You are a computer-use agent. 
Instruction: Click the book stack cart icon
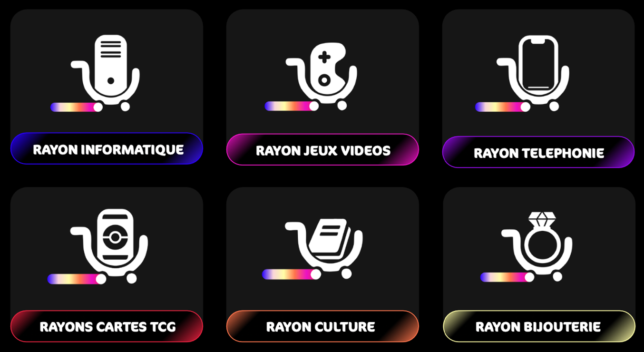click(324, 249)
